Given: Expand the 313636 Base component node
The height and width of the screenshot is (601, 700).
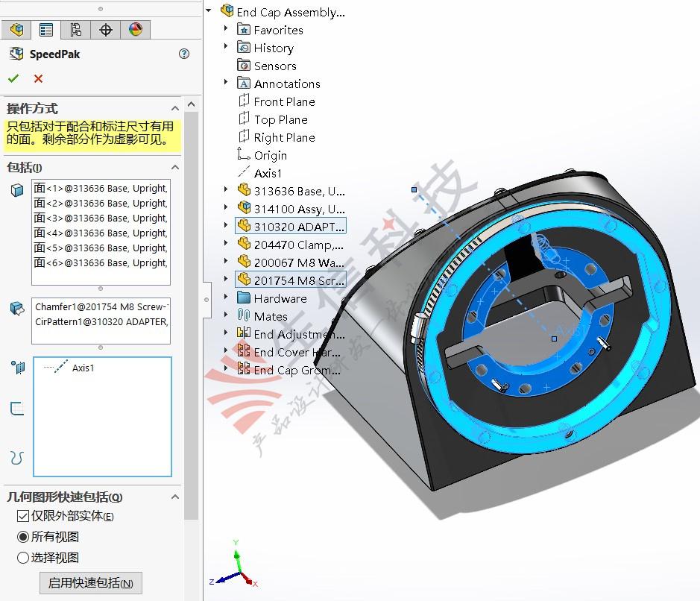Looking at the screenshot, I should (x=226, y=190).
